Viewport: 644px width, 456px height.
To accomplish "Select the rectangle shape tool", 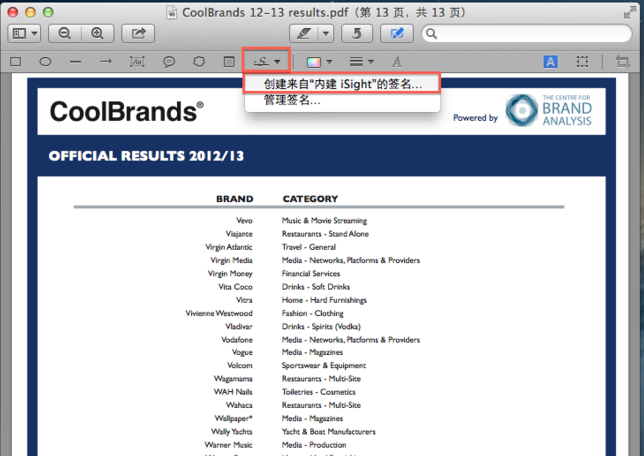I will click(x=16, y=62).
